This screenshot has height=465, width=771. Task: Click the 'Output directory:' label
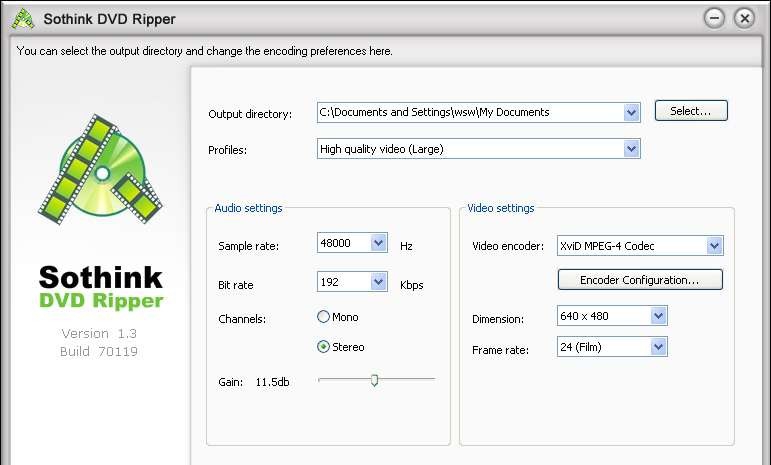coord(250,114)
